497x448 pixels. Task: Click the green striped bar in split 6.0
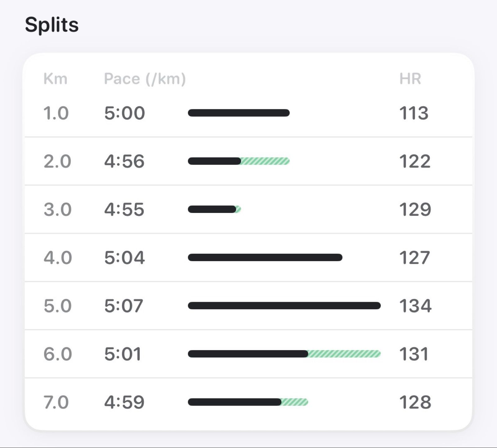click(344, 354)
